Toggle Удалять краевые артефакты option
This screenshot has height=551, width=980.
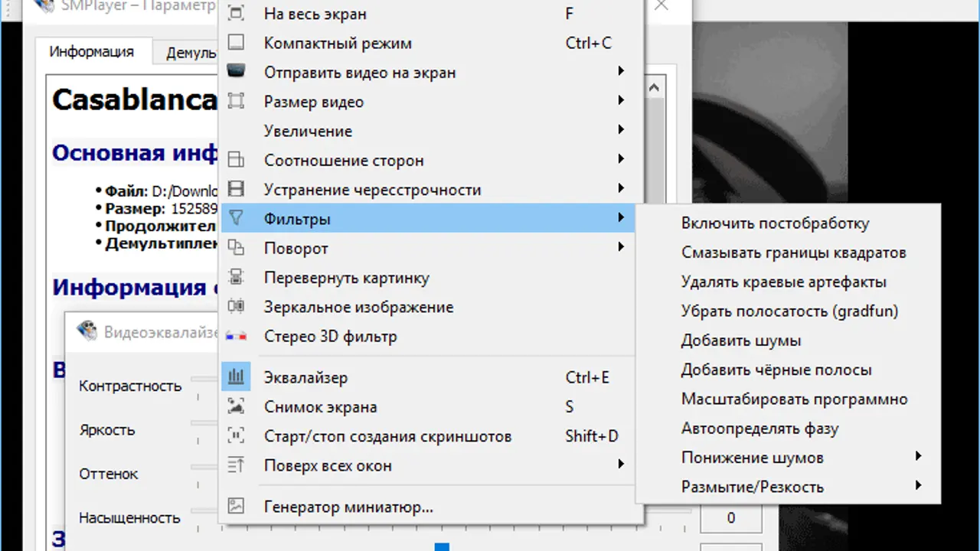(783, 282)
